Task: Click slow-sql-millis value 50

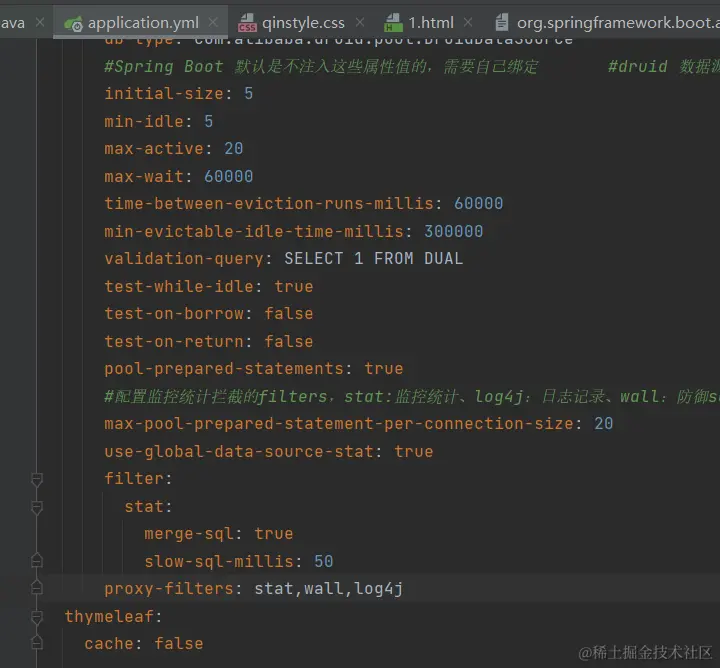Action: tap(323, 561)
